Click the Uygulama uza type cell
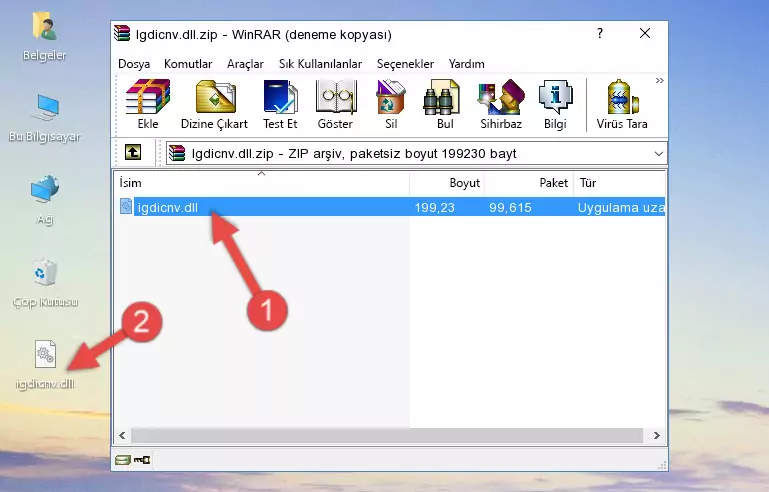Viewport: 769px width, 492px height. coord(621,207)
